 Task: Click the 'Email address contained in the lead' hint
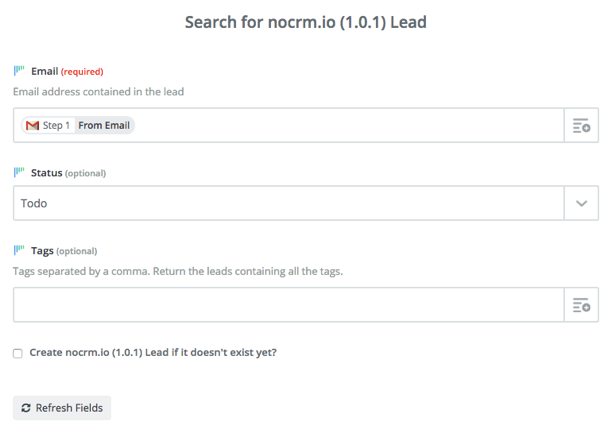tap(98, 92)
